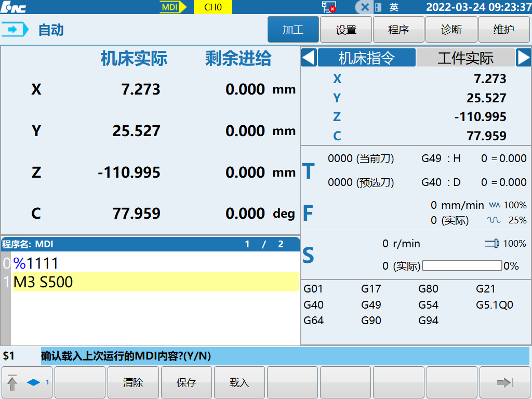
Task: Click the HNC logo in top-left corner
Action: (x=14, y=7)
